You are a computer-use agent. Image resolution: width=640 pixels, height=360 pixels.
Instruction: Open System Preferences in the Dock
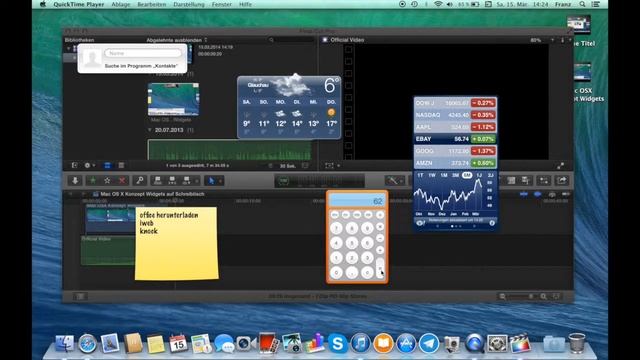(x=497, y=344)
